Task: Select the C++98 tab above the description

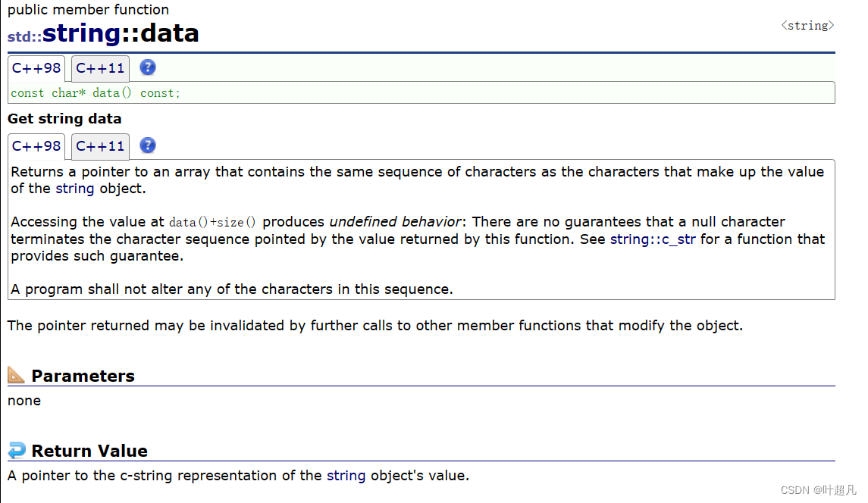Action: pyautogui.click(x=36, y=146)
